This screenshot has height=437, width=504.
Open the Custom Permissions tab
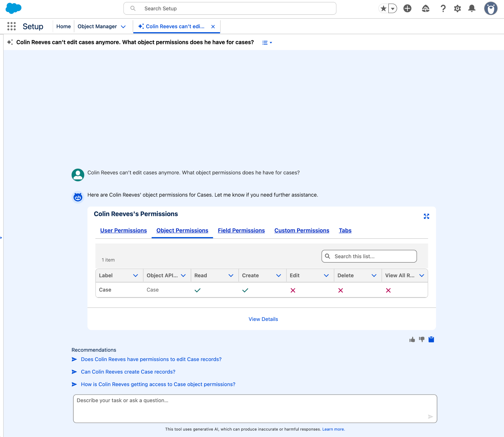302,230
